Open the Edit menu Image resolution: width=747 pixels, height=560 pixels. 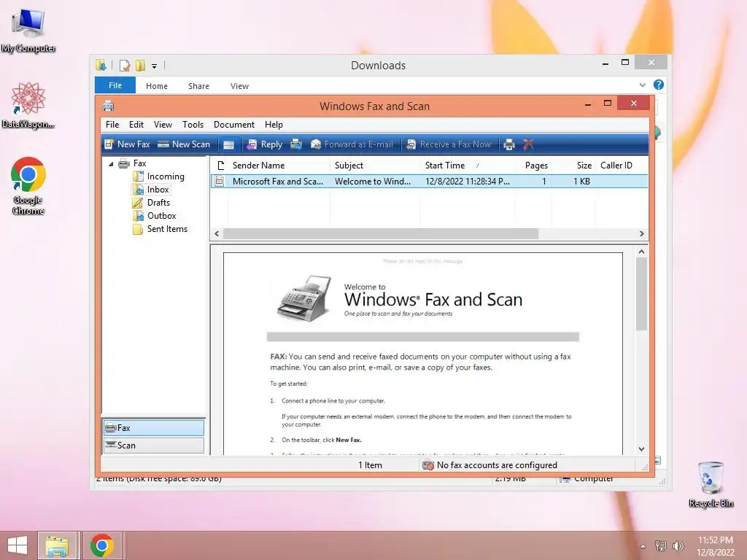coord(136,125)
